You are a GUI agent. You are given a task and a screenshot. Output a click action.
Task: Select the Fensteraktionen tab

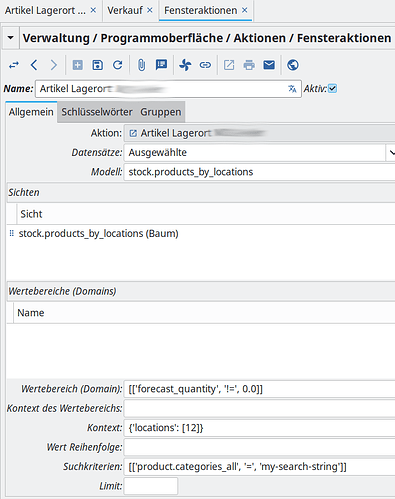click(201, 10)
